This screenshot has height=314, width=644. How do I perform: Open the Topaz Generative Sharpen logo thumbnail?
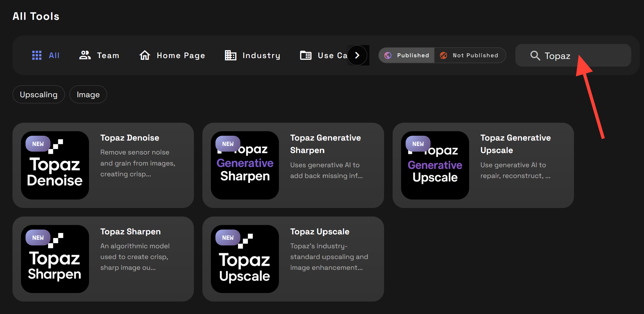[x=245, y=165]
